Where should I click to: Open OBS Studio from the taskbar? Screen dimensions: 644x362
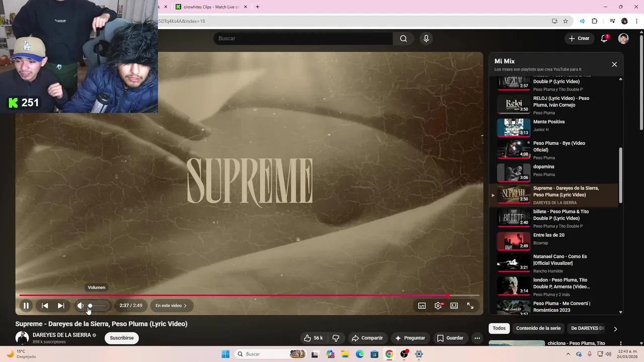404,354
